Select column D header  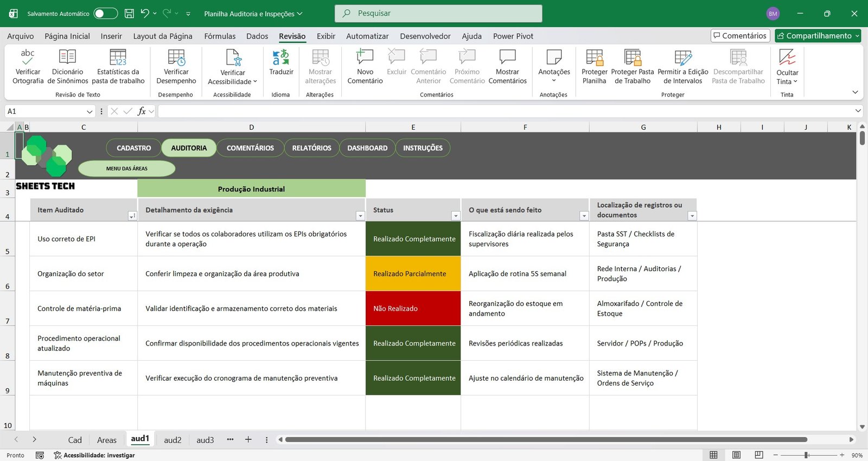[x=251, y=127]
